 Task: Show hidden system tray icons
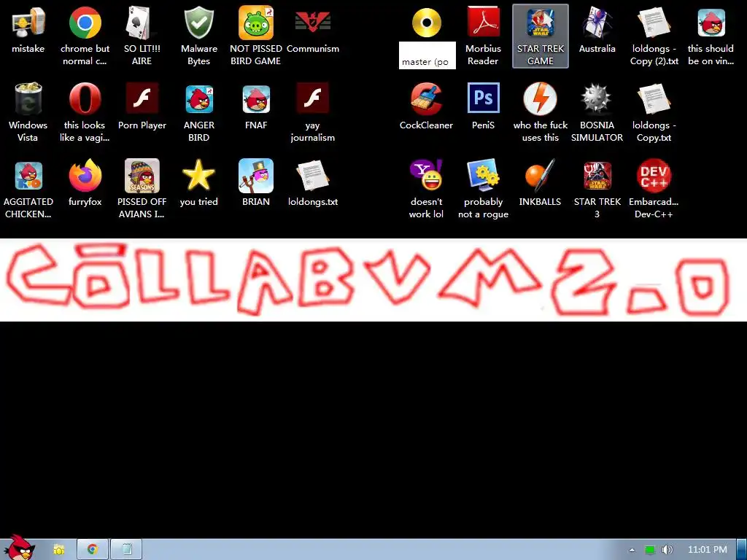(632, 550)
